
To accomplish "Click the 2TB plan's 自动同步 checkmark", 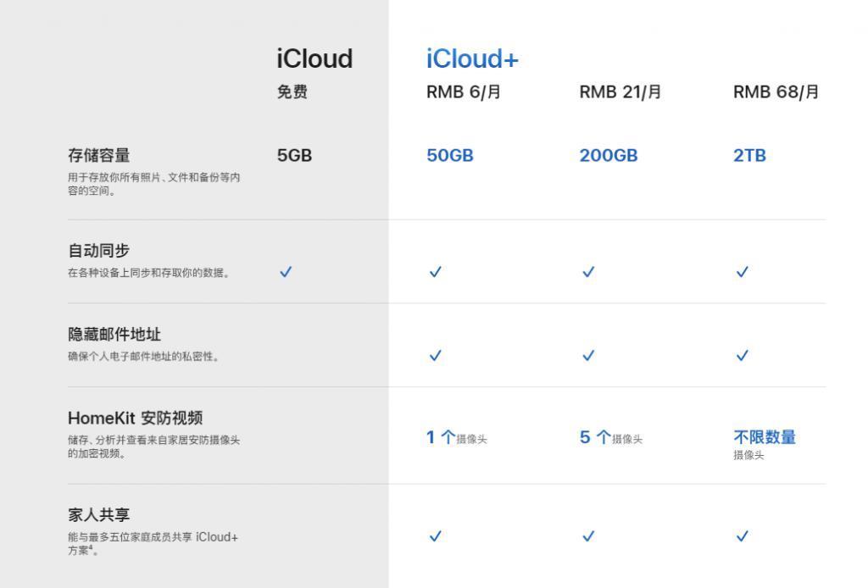I will coord(743,272).
